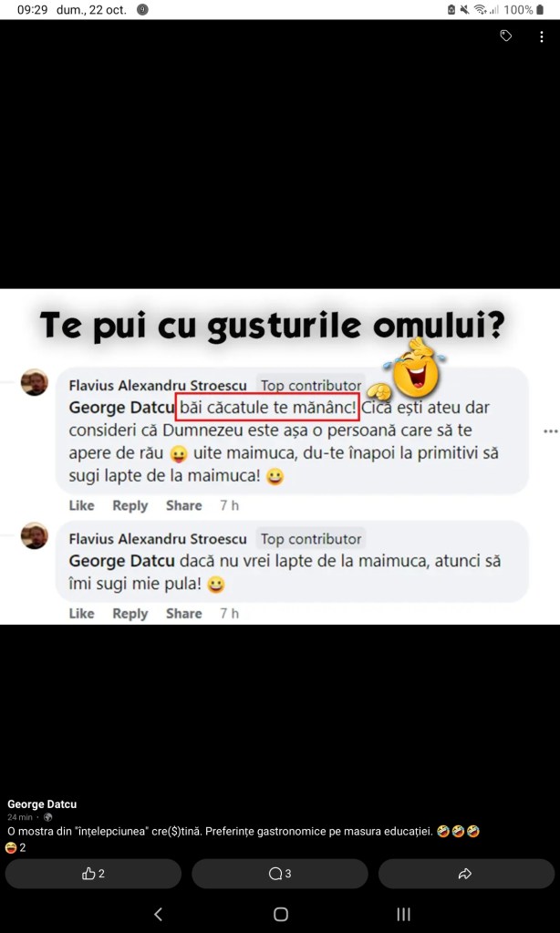This screenshot has width=560, height=933.
Task: Tap first comment's profile avatar
Action: coord(35,382)
